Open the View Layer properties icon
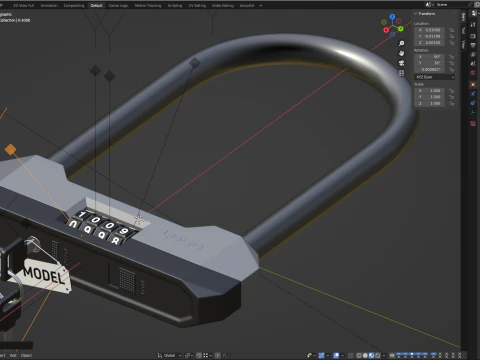The height and width of the screenshot is (360, 480). pos(473,54)
